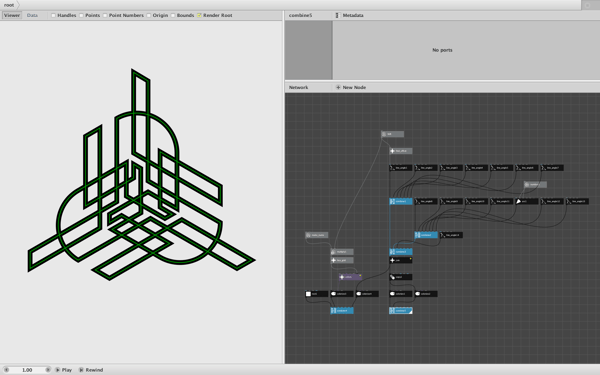Select the line_angle4 node
600x375 pixels.
[x=476, y=168]
